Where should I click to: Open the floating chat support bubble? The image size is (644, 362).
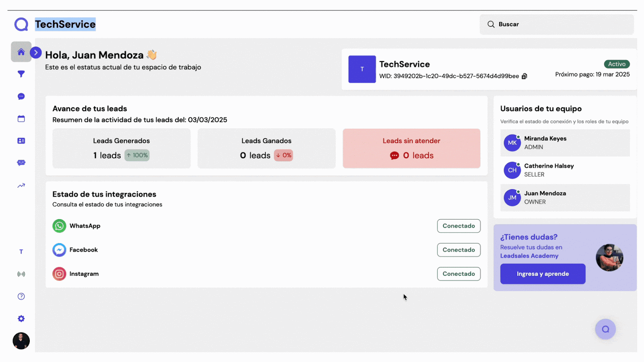605,329
